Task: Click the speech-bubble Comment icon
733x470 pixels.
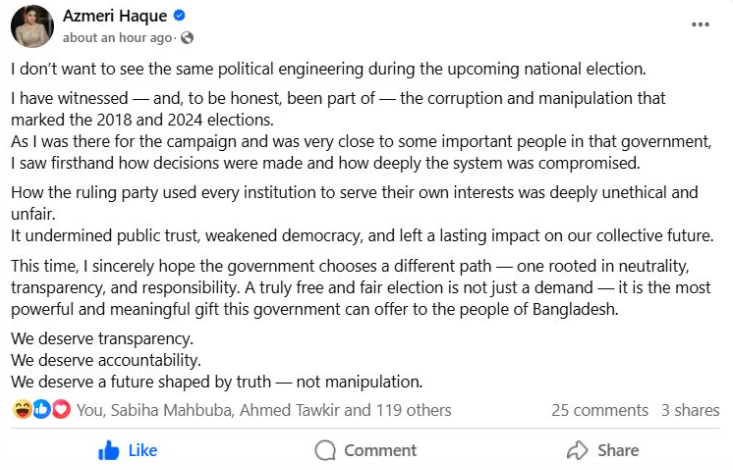Action: [x=325, y=450]
